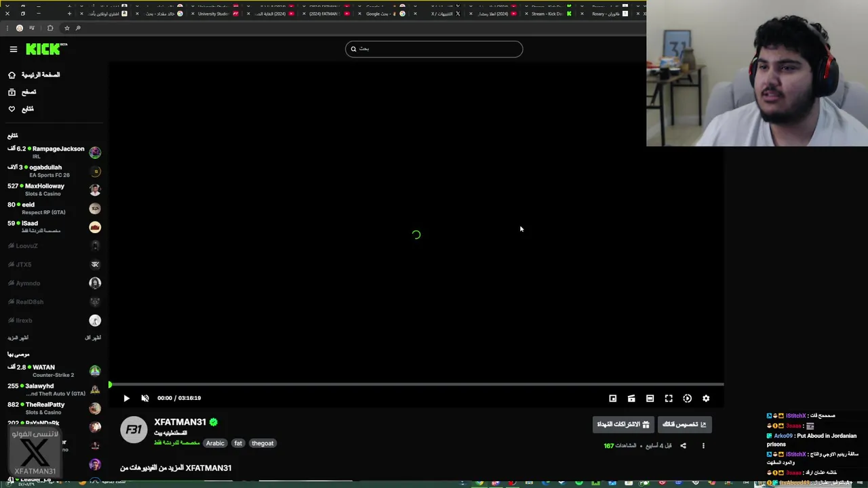Go to the Home page sidebar item
This screenshot has height=488, width=868.
click(34, 75)
